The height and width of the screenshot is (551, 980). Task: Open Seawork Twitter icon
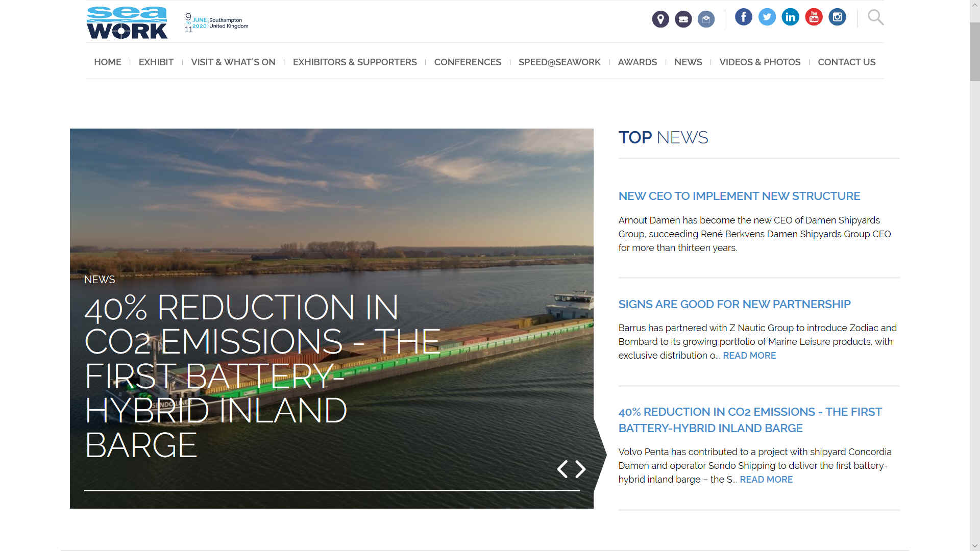pyautogui.click(x=767, y=17)
